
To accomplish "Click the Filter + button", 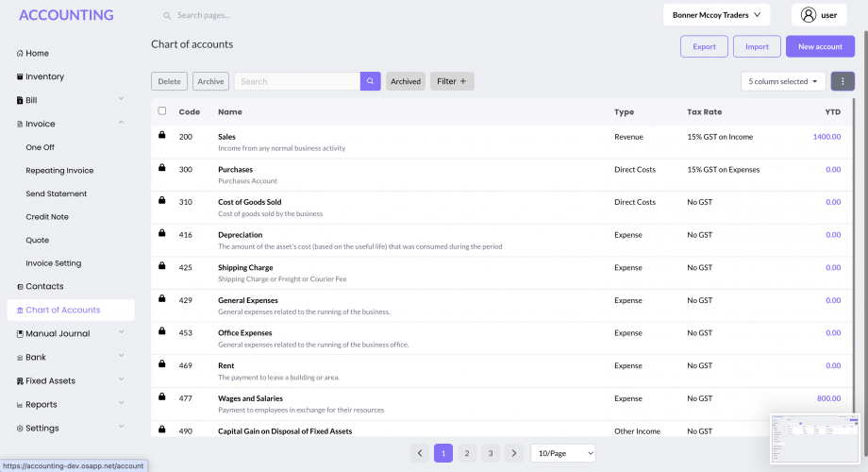I will (452, 81).
